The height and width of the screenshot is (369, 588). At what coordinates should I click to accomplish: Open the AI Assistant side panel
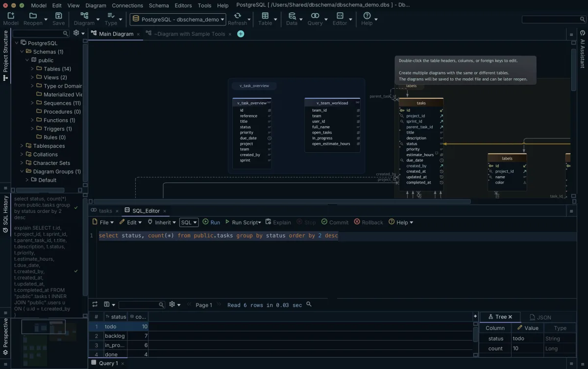583,49
